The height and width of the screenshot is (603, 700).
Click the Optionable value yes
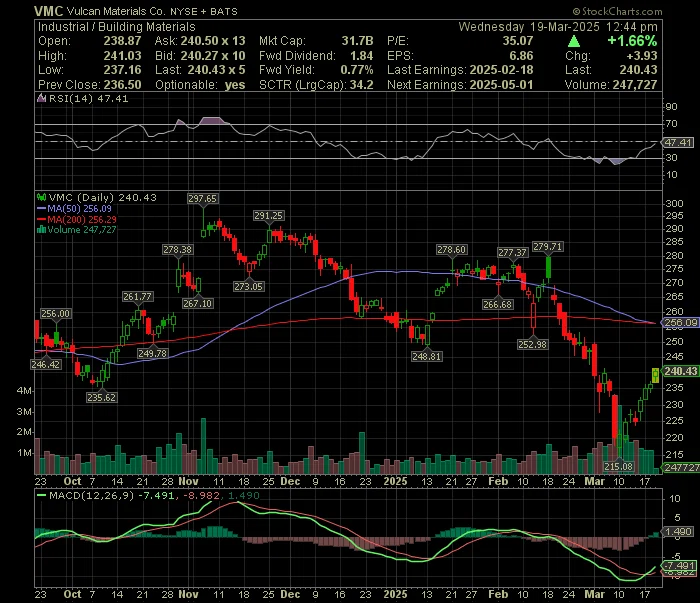(x=235, y=85)
